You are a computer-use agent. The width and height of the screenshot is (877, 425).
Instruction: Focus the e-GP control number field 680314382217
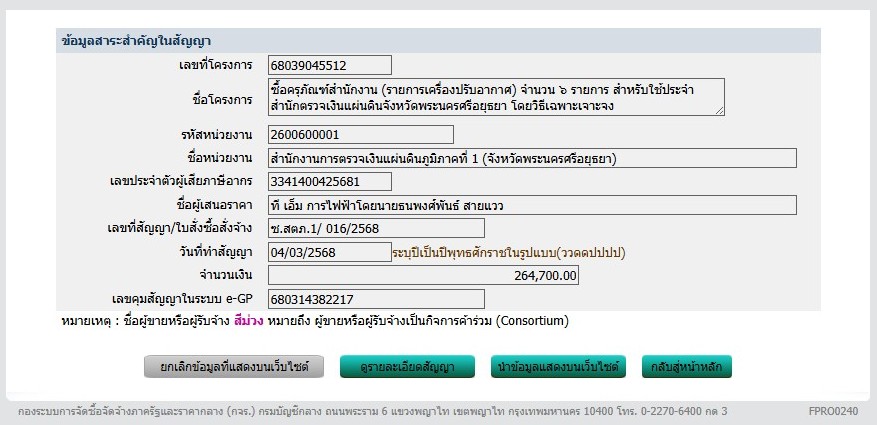pos(376,299)
